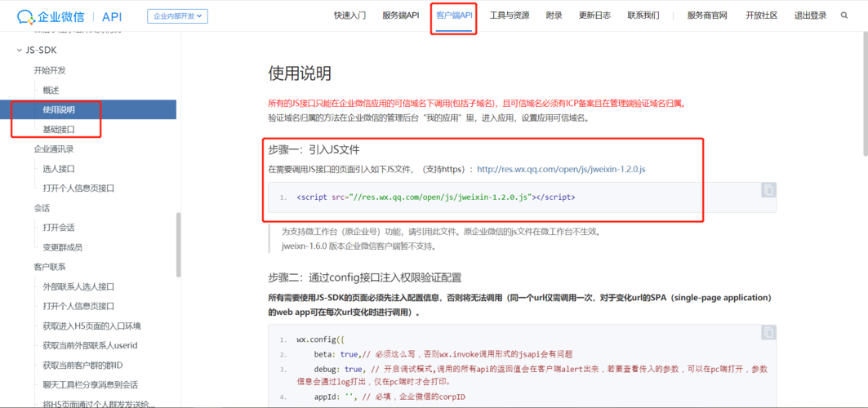Copy the wx.config code block

click(x=768, y=332)
